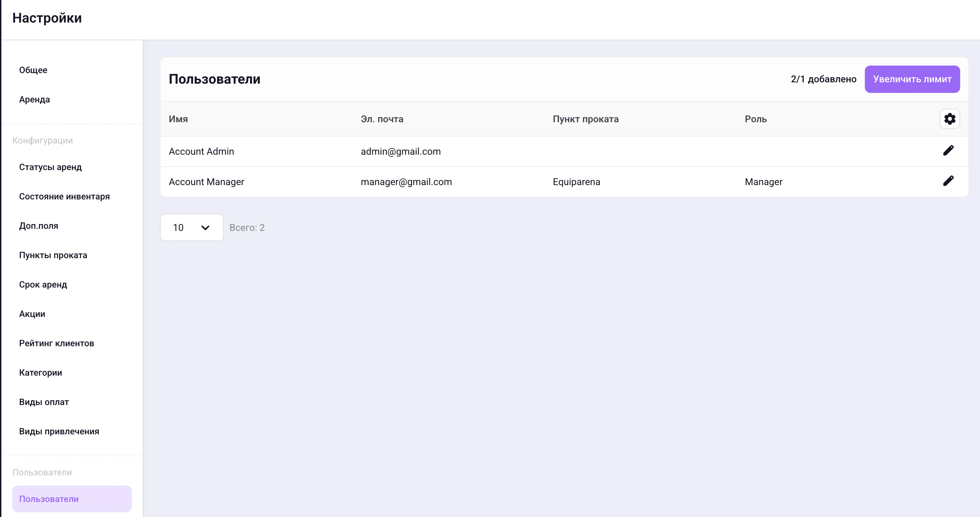The height and width of the screenshot is (517, 980).
Task: Open the Общее settings section
Action: pyautogui.click(x=33, y=70)
